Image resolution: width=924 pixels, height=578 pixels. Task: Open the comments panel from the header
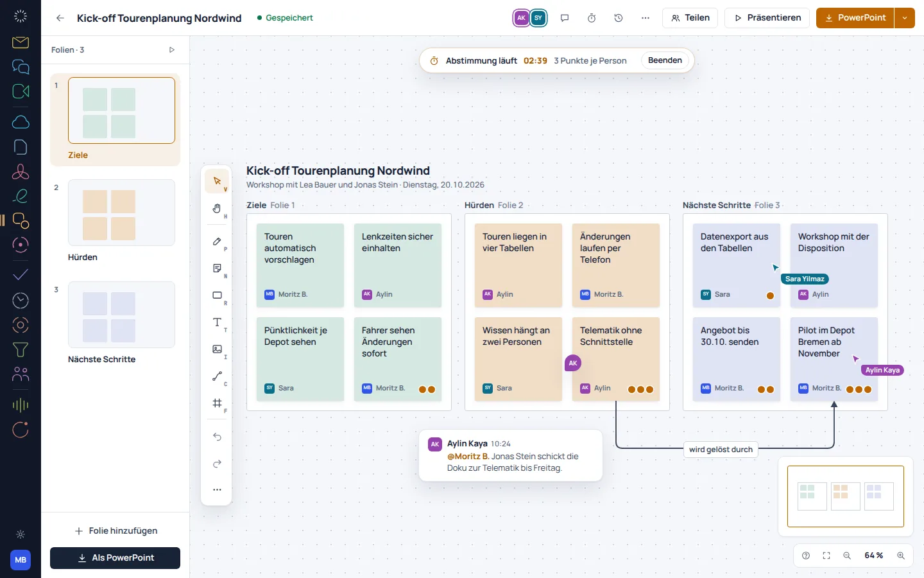(565, 18)
